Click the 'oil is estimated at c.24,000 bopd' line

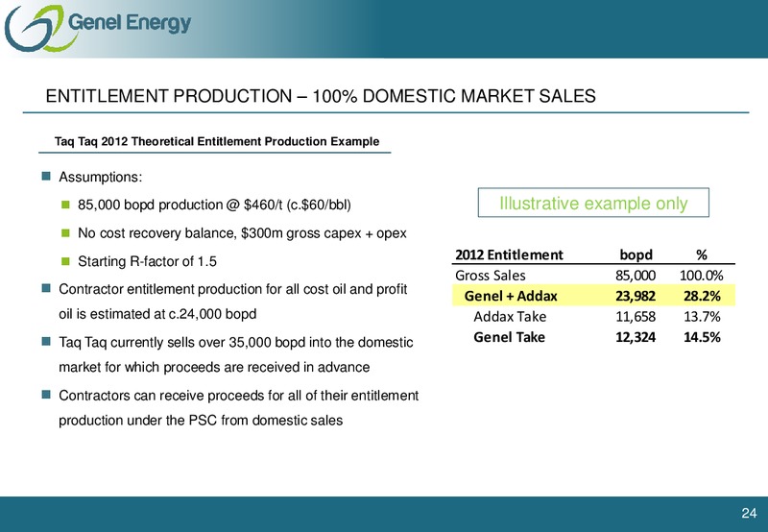tap(157, 314)
